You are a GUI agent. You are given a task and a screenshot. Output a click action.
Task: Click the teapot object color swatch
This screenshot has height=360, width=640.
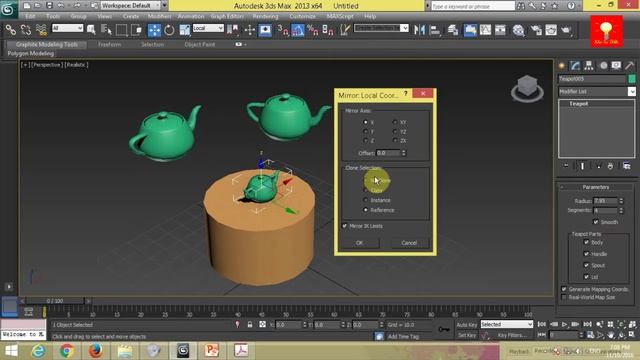[632, 79]
